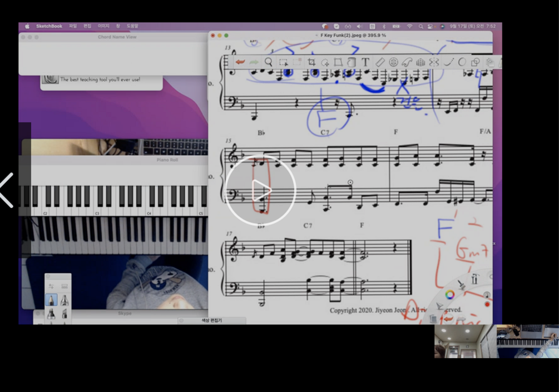This screenshot has height=392, width=559.
Task: Select the Marker brush in brush palette
Action: pos(51,313)
